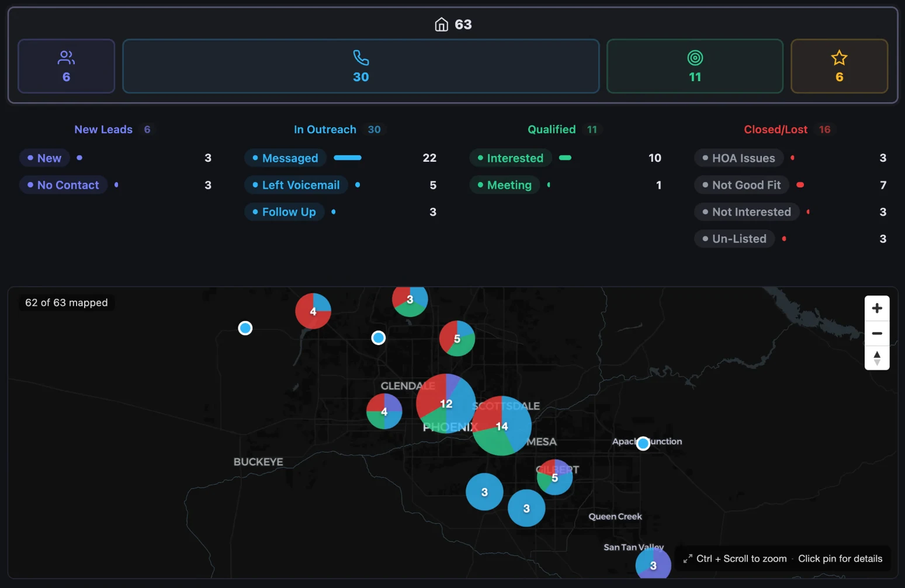
Task: Reset map bearing with compass button
Action: 877,358
